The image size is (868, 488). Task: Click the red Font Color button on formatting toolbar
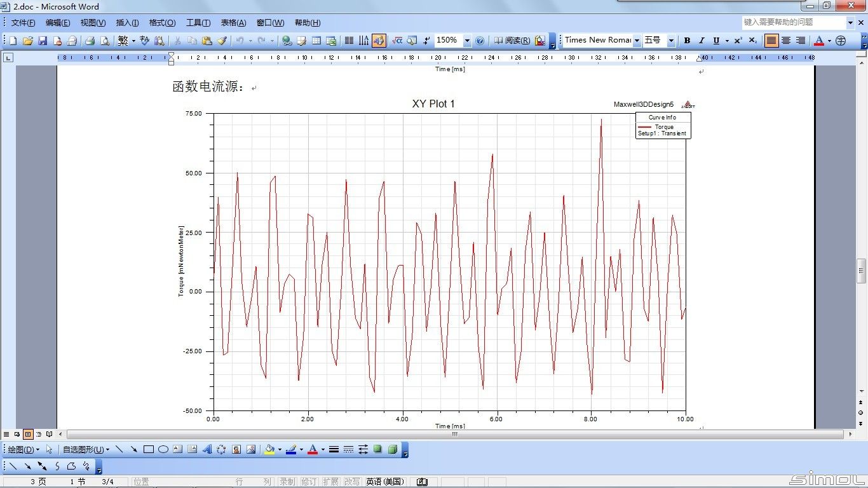coord(819,41)
